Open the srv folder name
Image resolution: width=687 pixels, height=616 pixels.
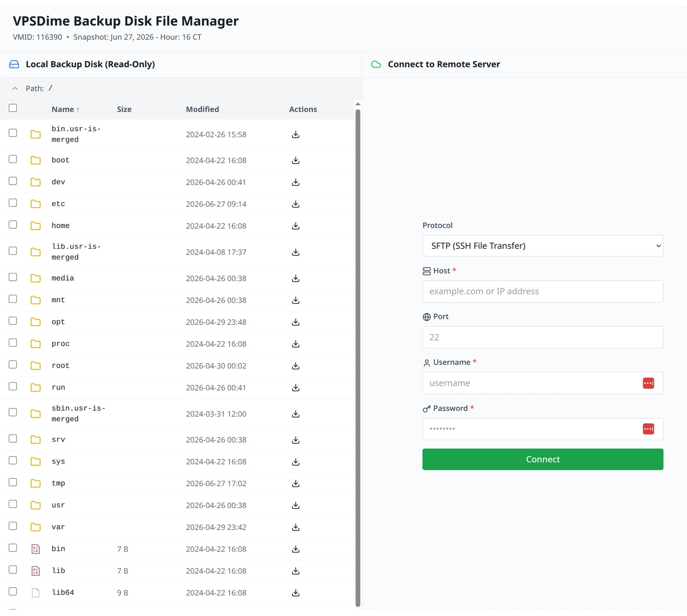(x=58, y=440)
